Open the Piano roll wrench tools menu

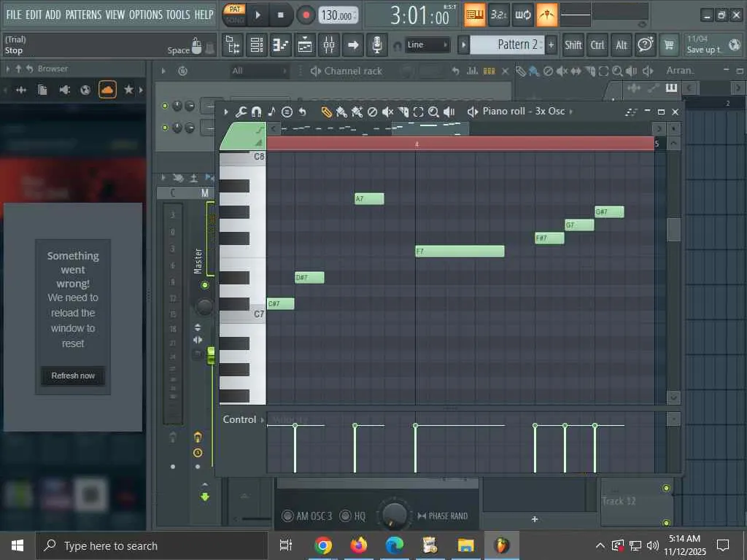pos(241,112)
